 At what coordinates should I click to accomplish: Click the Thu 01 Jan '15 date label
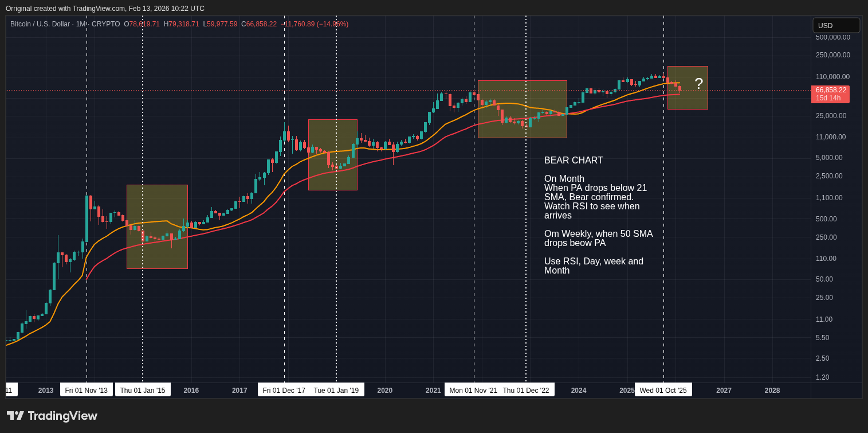click(x=143, y=390)
